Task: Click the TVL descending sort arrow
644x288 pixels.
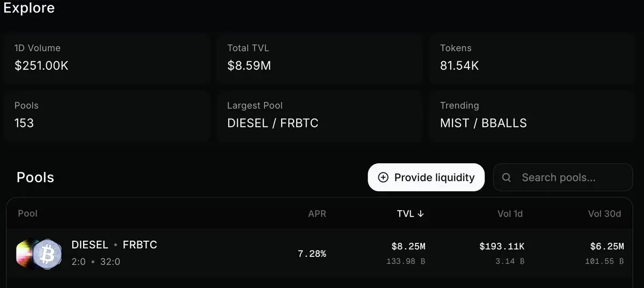Action: (x=421, y=214)
